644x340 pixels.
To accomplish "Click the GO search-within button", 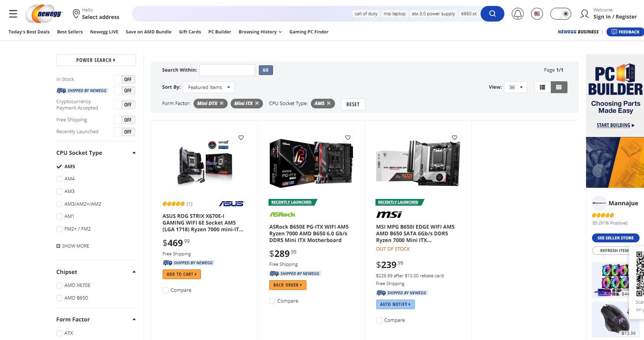I will [x=266, y=70].
